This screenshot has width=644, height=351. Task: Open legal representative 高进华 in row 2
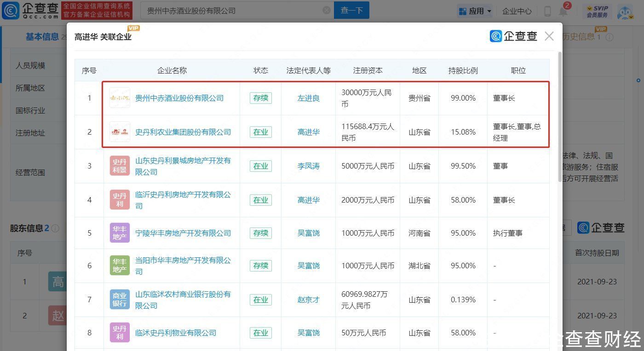point(309,132)
